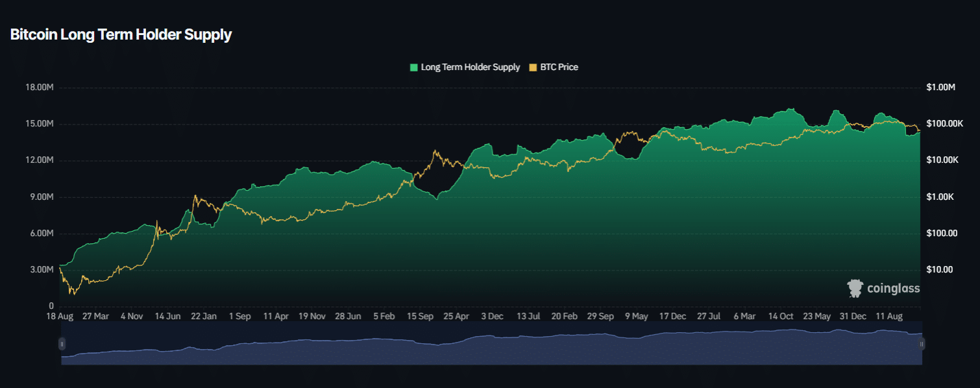
Task: Toggle the BTC Price legend label
Action: [559, 67]
